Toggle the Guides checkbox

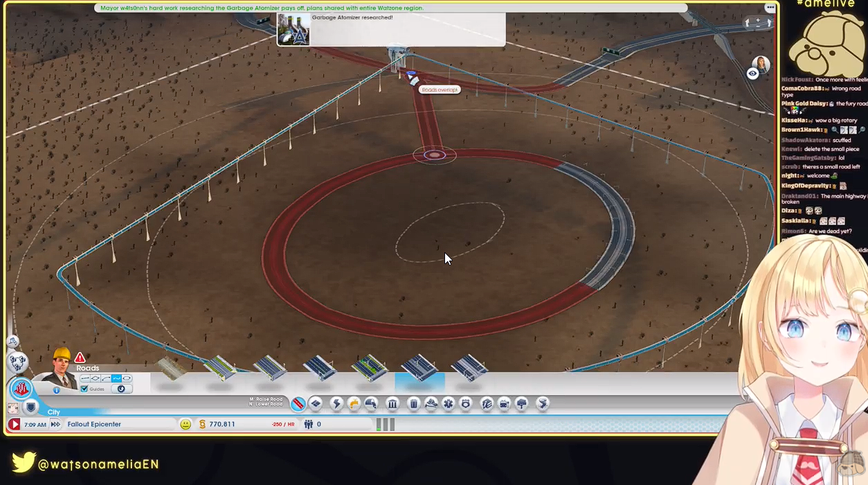click(x=84, y=389)
